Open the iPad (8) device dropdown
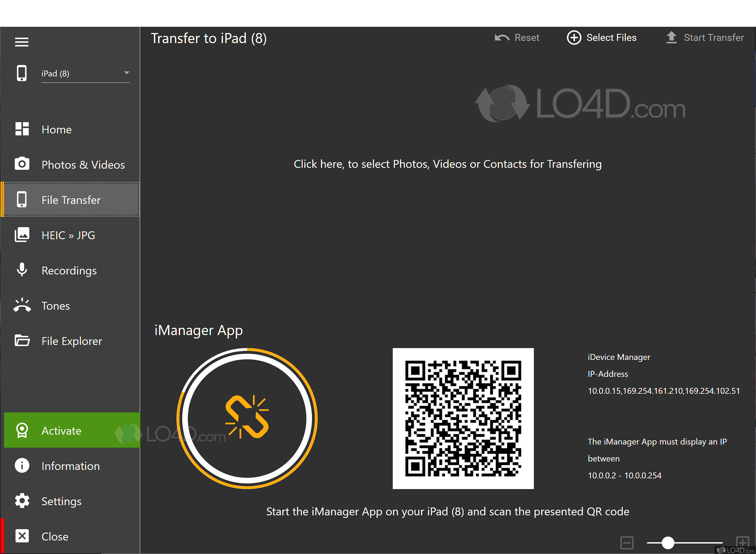Viewport: 756px width, 554px height. pos(85,73)
